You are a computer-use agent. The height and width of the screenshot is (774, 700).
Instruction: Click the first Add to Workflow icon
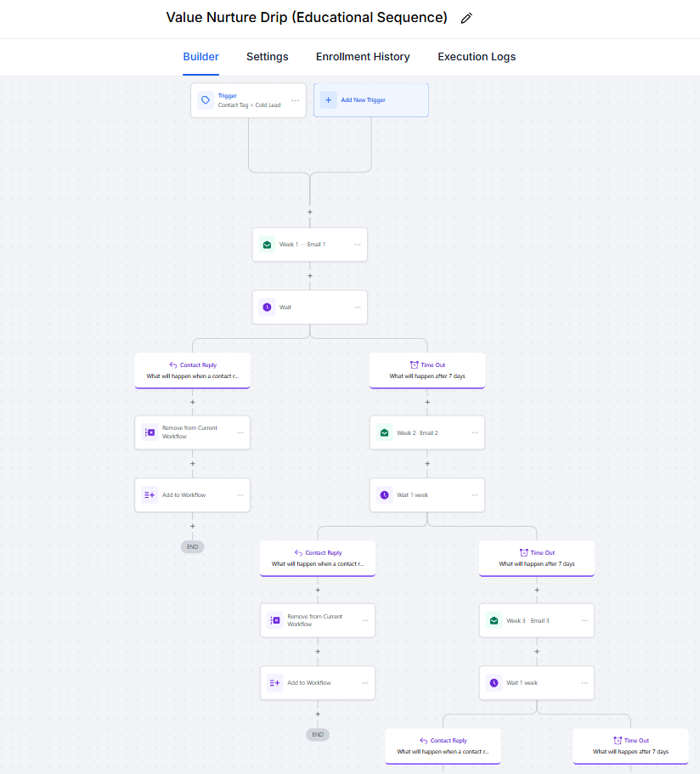pos(150,494)
